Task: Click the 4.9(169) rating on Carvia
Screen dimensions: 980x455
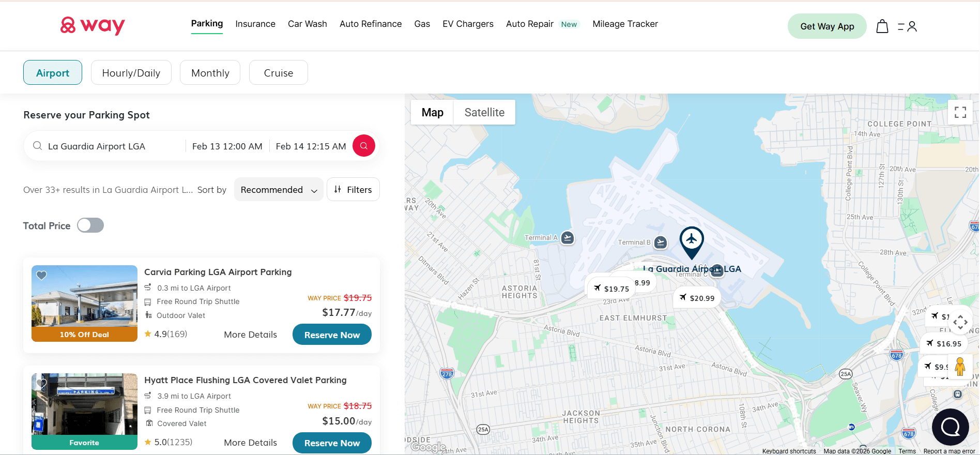Action: coord(166,334)
